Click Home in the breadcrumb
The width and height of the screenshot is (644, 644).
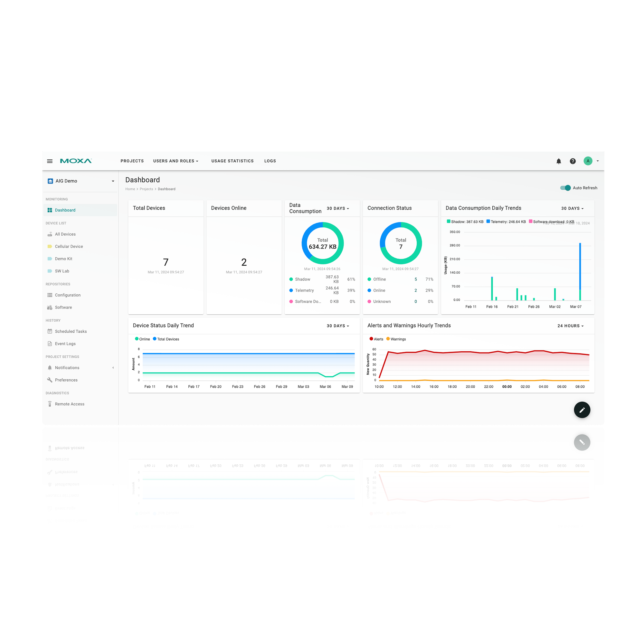point(130,189)
